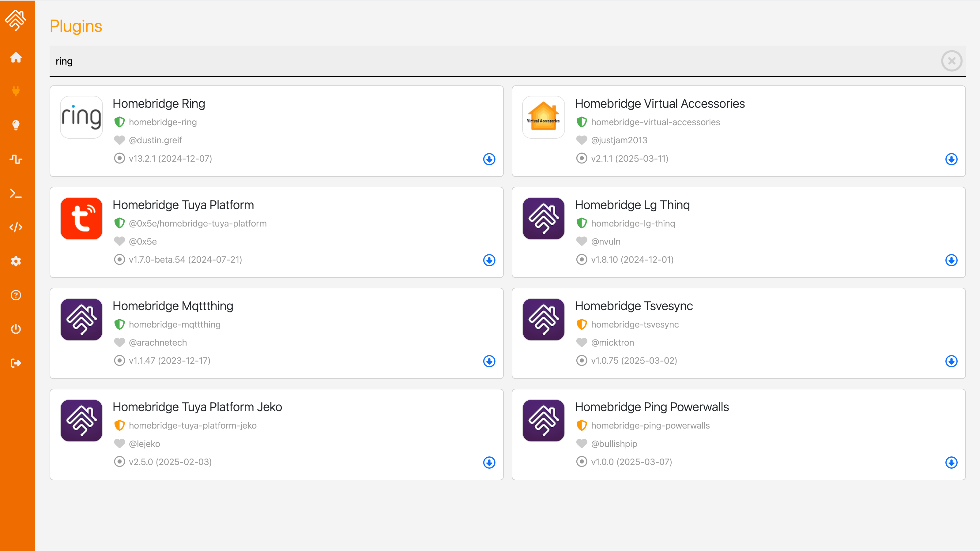This screenshot has width=980, height=551.
Task: Install Homebridge Virtual Accessories via download icon
Action: pyautogui.click(x=951, y=159)
